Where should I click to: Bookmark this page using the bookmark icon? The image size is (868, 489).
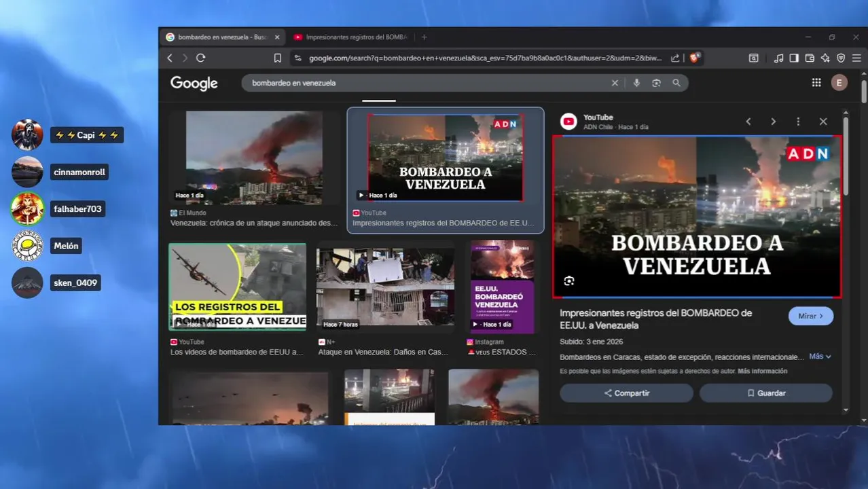278,58
